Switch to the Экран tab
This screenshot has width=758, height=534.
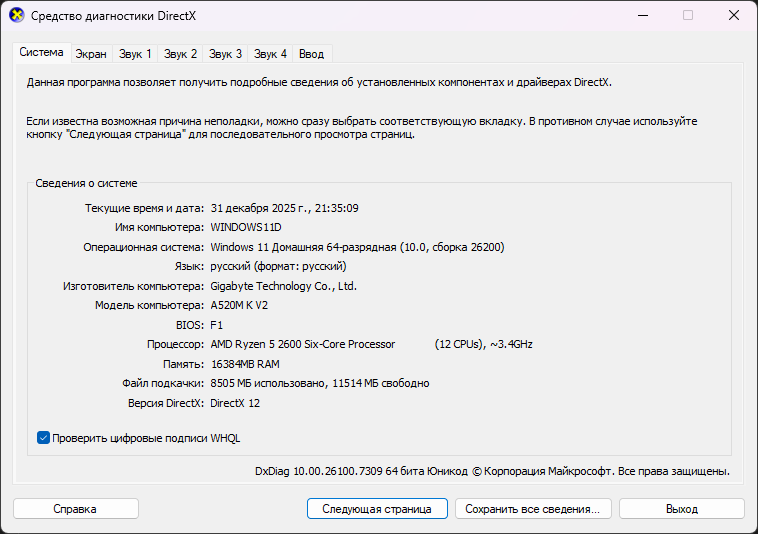tap(90, 54)
